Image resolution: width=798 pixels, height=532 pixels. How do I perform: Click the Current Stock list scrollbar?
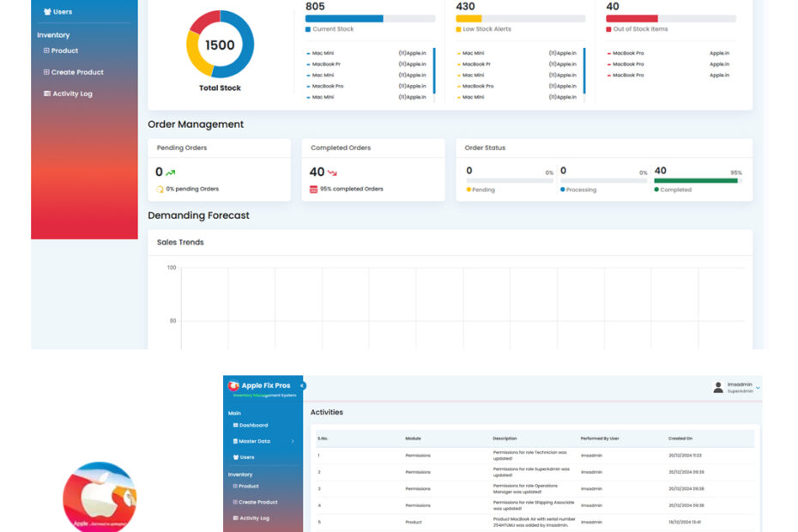[x=434, y=70]
